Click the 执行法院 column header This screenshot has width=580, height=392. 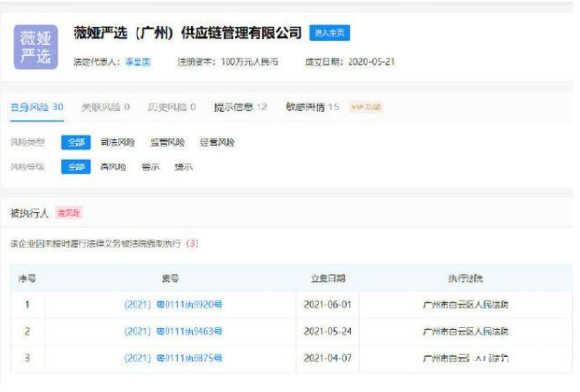click(466, 278)
